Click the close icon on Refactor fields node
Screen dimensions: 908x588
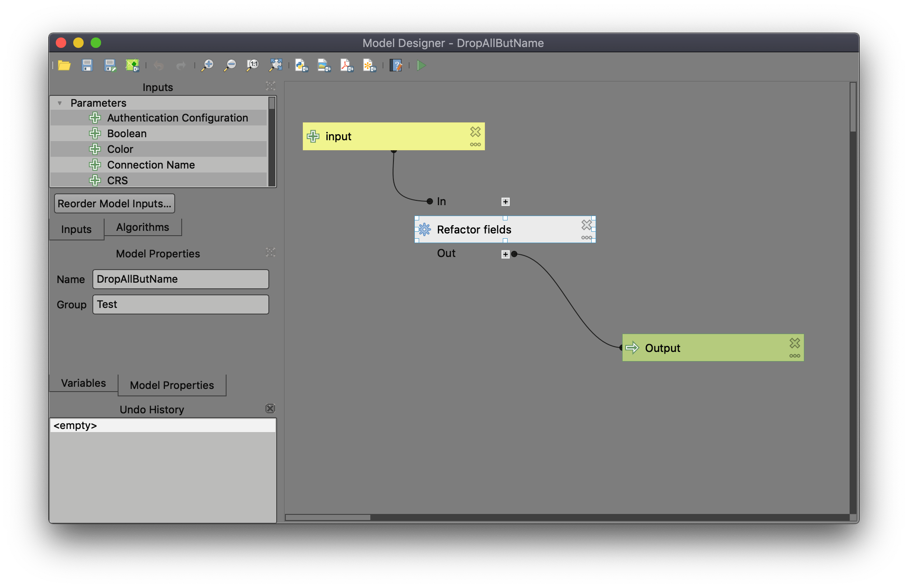(584, 225)
